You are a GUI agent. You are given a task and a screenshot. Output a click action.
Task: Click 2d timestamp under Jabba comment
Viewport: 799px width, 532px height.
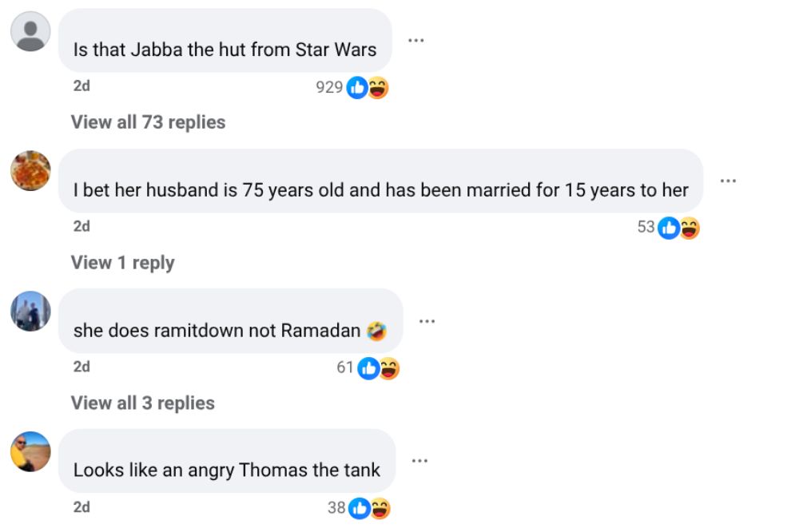click(x=81, y=86)
